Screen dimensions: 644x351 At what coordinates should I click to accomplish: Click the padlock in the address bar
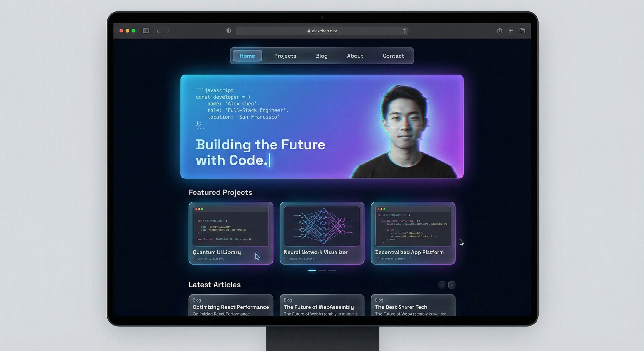point(309,30)
